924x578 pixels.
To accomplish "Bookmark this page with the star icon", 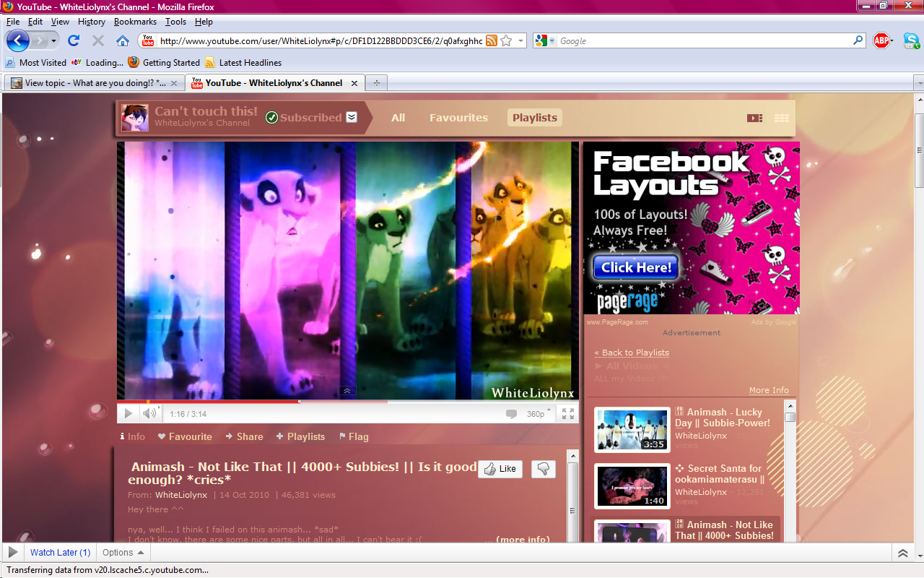I will tap(506, 41).
